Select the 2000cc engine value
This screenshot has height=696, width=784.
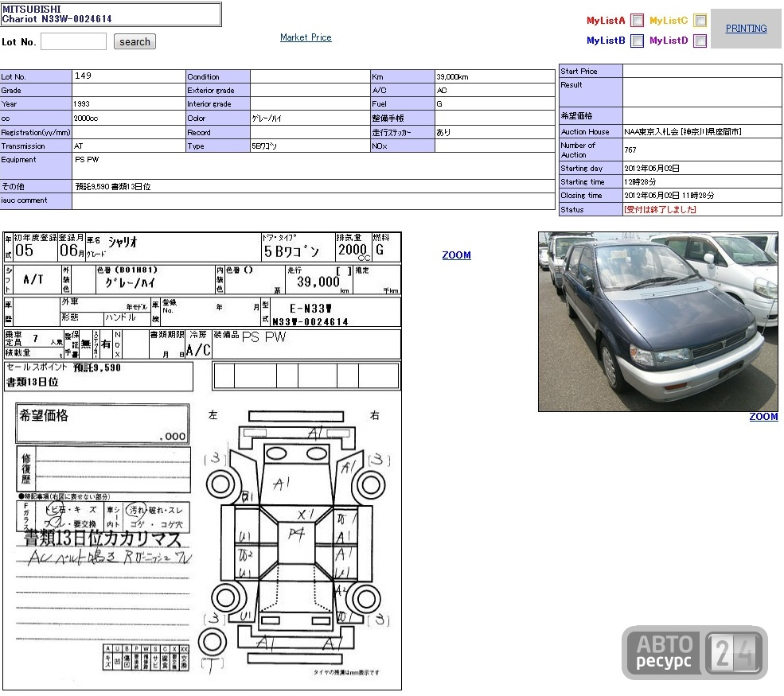tap(85, 119)
